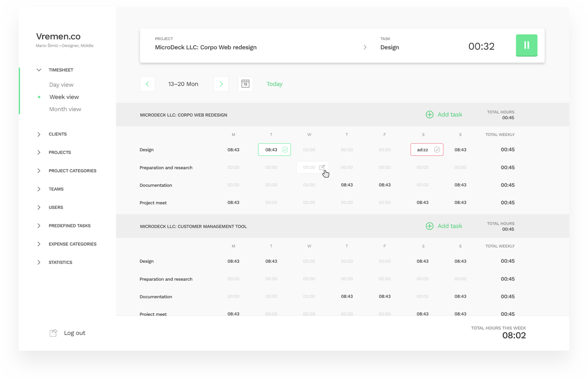
Task: Click the Log out icon
Action: pos(53,333)
